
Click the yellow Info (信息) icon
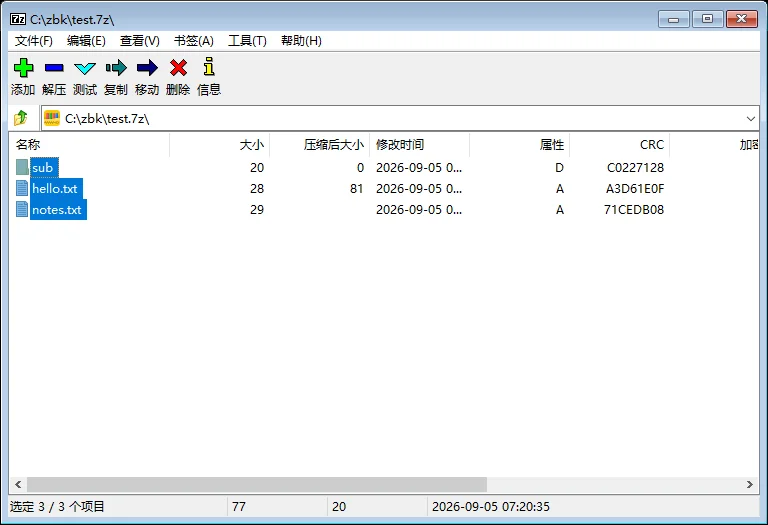[209, 67]
